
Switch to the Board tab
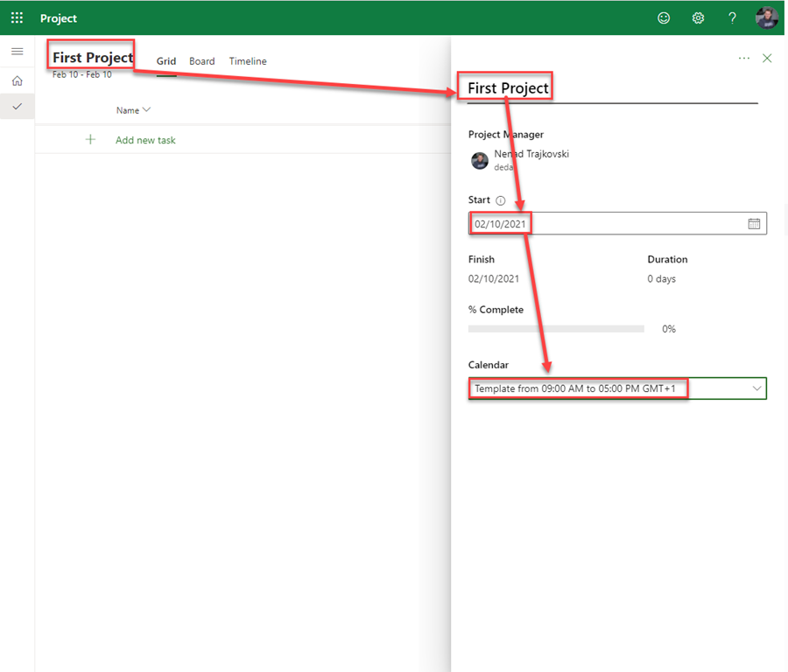[201, 61]
